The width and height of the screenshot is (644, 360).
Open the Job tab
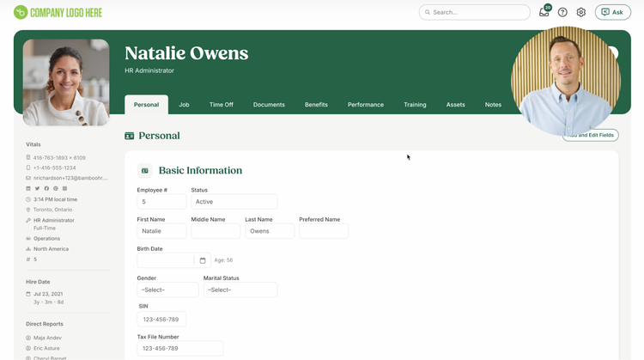point(184,105)
